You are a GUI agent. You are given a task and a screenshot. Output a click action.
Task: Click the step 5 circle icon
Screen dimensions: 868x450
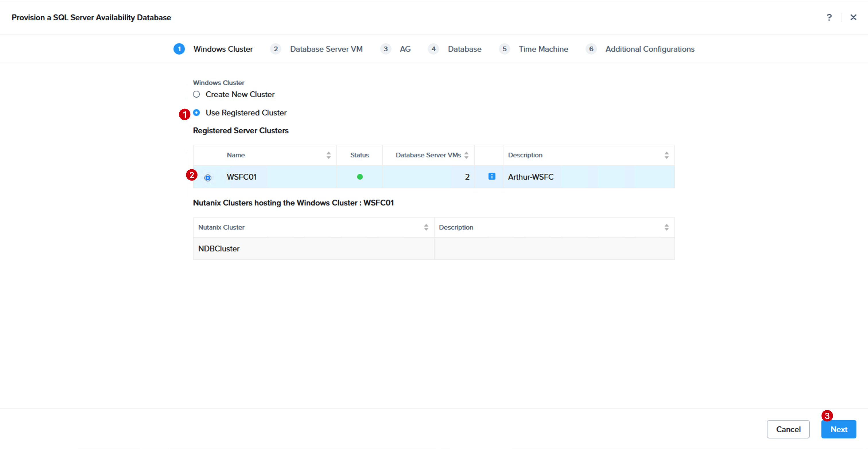coord(504,49)
